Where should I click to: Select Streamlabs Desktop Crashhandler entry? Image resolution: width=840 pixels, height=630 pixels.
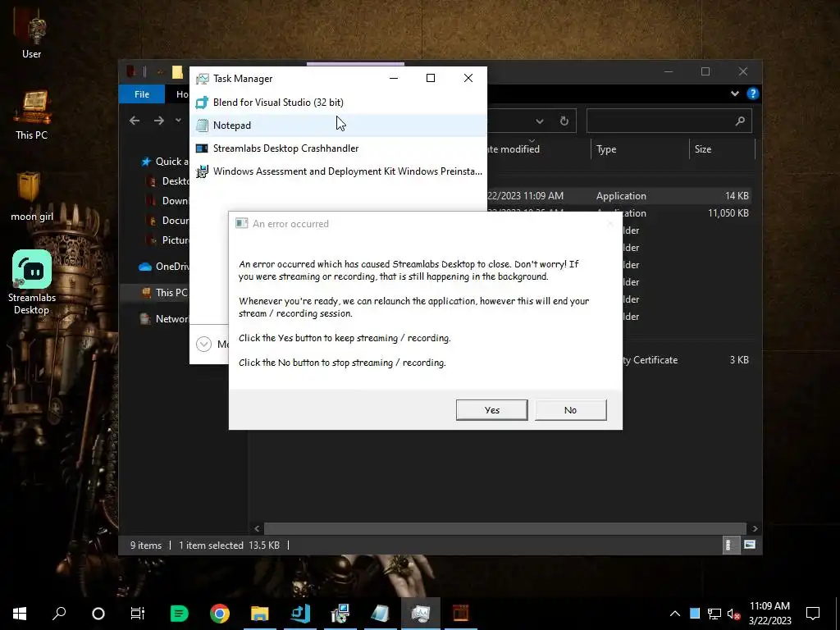(x=339, y=148)
